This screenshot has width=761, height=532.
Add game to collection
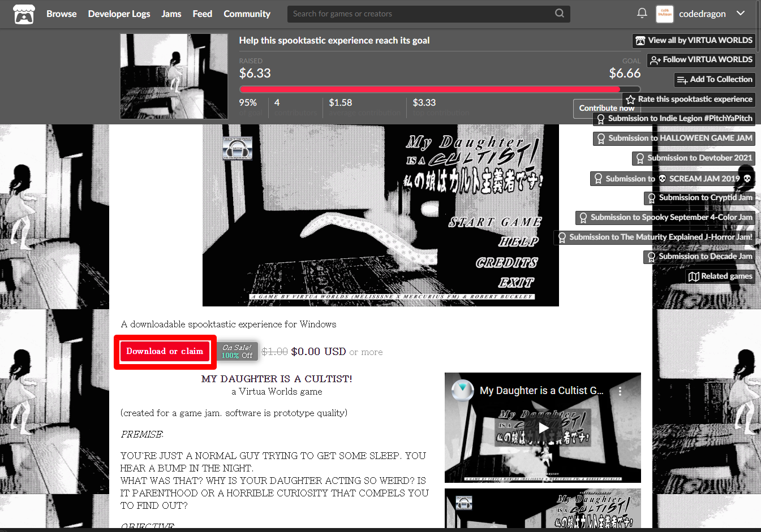(715, 80)
